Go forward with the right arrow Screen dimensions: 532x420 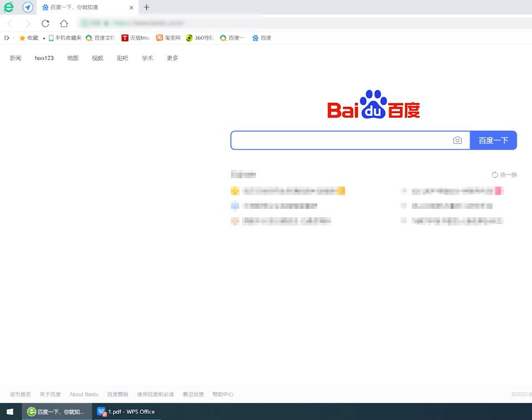pyautogui.click(x=28, y=23)
